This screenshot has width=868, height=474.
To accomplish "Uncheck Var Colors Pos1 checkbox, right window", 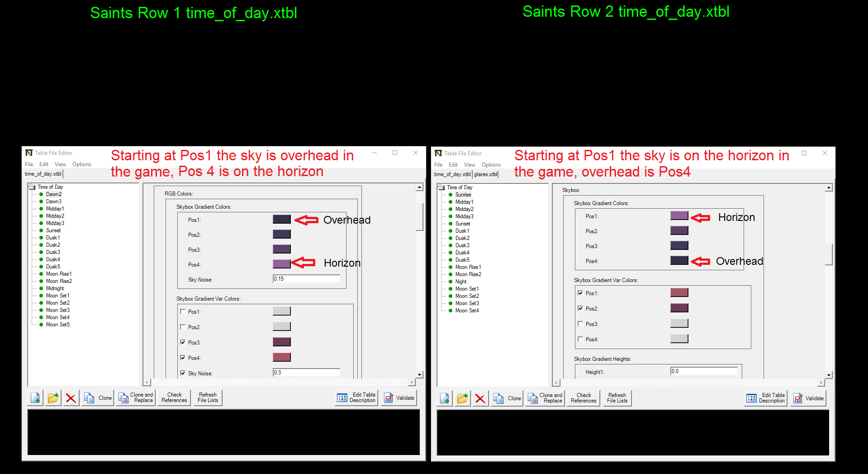I will pyautogui.click(x=580, y=293).
